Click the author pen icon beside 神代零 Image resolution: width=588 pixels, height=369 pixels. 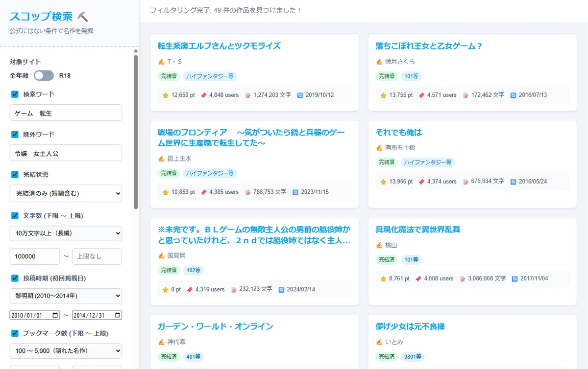[x=161, y=342]
